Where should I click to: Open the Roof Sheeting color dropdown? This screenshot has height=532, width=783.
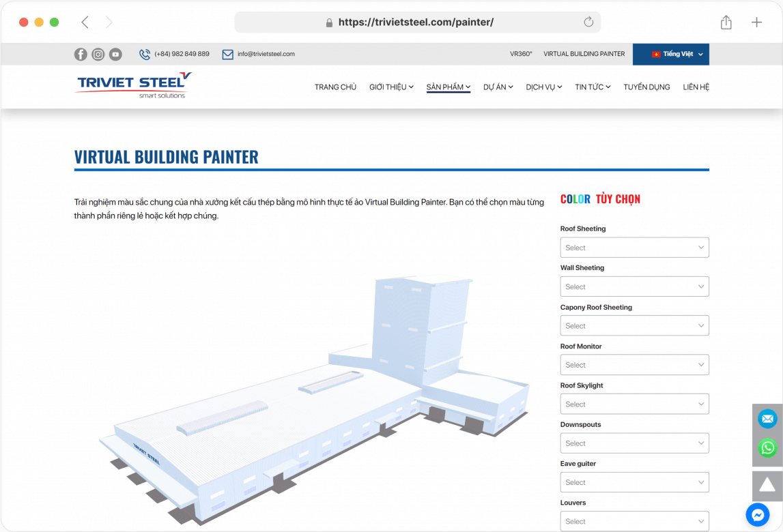[634, 248]
